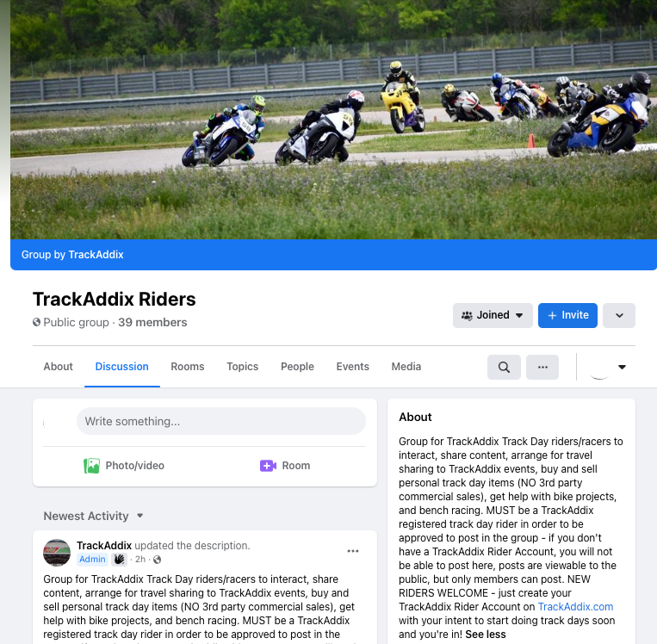
Task: Click the purple Room video icon
Action: tap(268, 466)
